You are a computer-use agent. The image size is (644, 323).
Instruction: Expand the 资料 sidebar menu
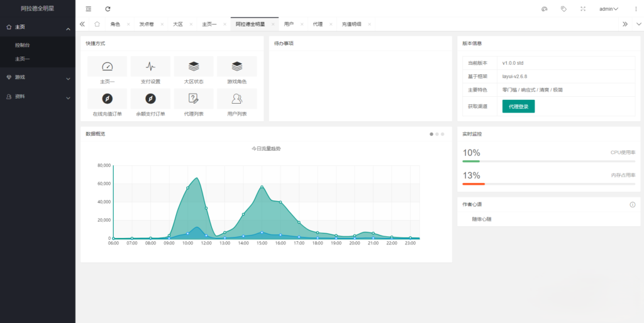pos(37,97)
